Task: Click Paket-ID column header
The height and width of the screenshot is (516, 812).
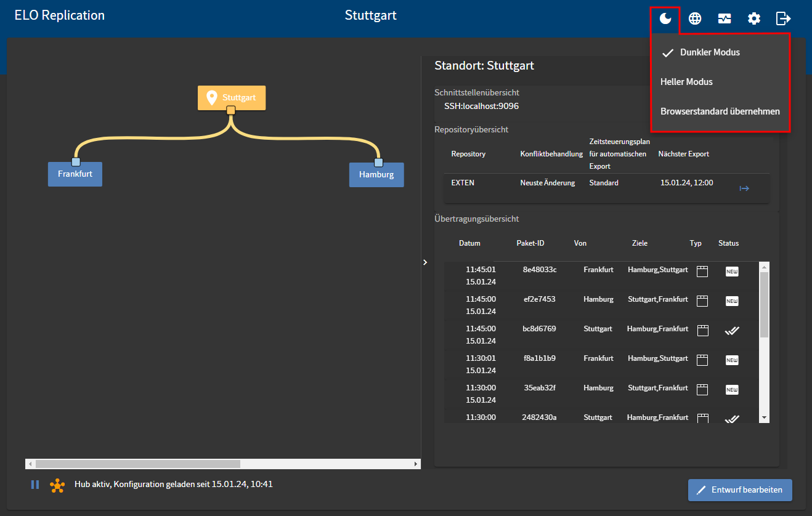Action: (530, 243)
